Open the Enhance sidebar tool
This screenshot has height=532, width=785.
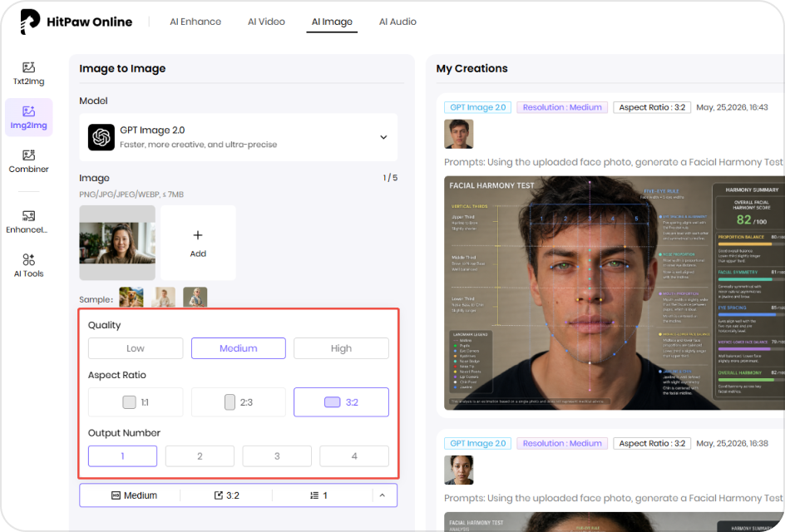[x=28, y=222]
